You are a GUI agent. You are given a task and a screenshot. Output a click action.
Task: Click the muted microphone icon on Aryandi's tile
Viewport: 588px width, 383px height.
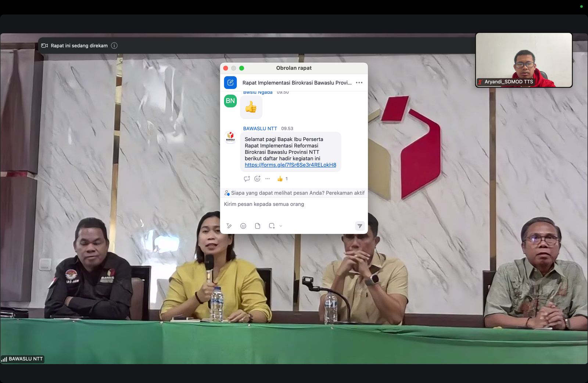point(480,82)
